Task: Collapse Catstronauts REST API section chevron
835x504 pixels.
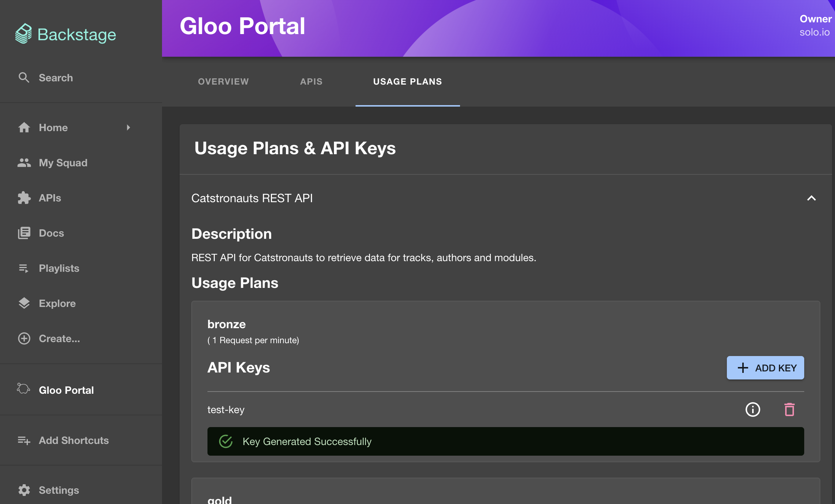Action: point(811,198)
